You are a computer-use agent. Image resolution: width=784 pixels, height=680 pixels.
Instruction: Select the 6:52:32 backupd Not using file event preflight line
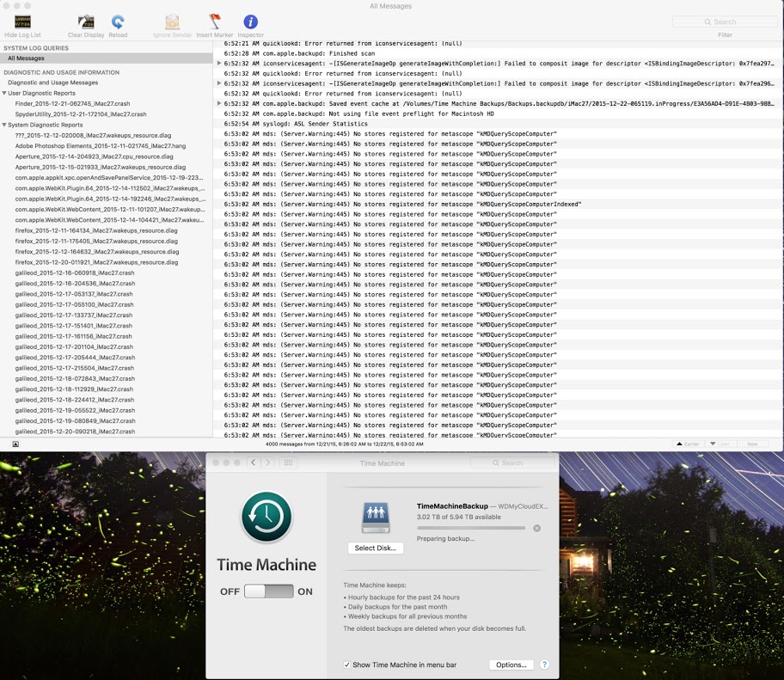click(x=498, y=113)
